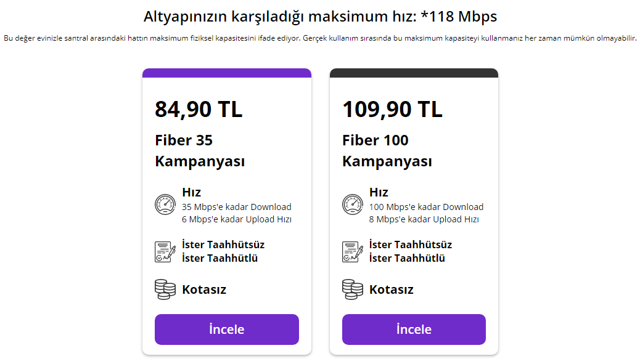The height and width of the screenshot is (364, 640).
Task: Open Fiber 100 details via İncele button
Action: pyautogui.click(x=414, y=330)
